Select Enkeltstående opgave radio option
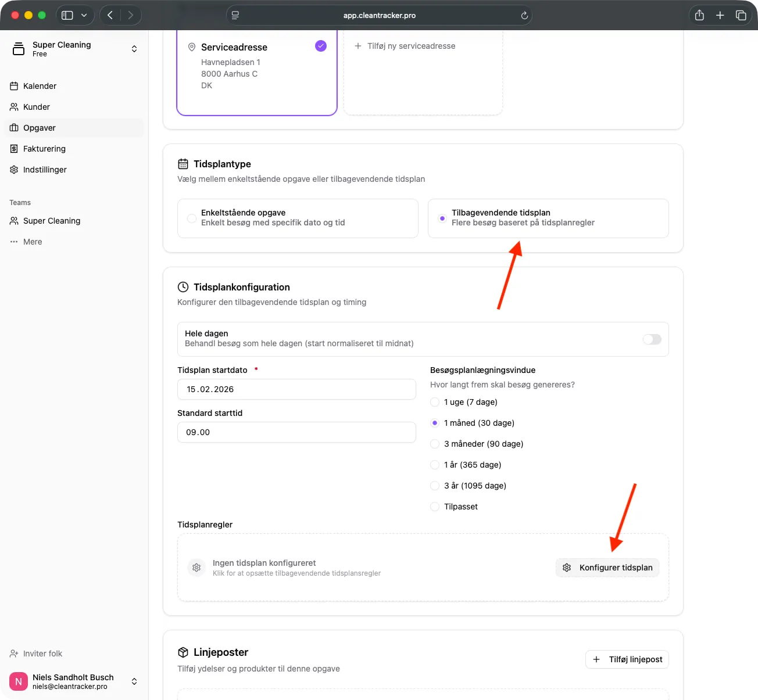 pos(191,218)
